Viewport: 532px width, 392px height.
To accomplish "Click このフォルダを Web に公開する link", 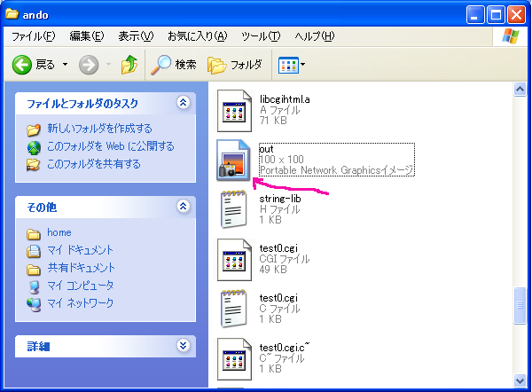I will pos(111,146).
